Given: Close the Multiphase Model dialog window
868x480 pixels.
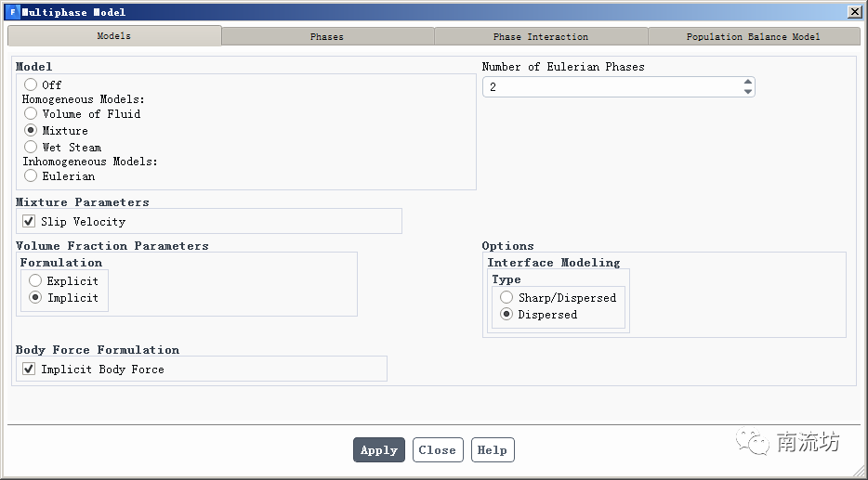Looking at the screenshot, I should (x=854, y=12).
